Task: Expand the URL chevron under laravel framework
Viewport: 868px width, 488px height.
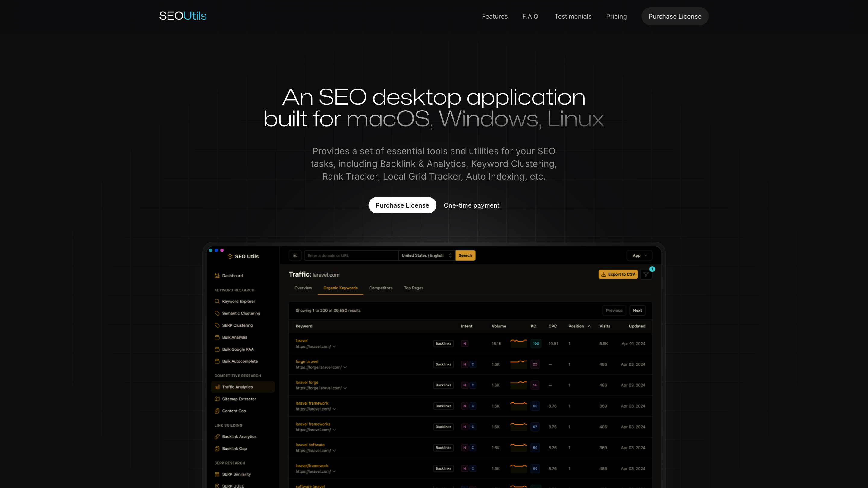Action: tap(334, 409)
